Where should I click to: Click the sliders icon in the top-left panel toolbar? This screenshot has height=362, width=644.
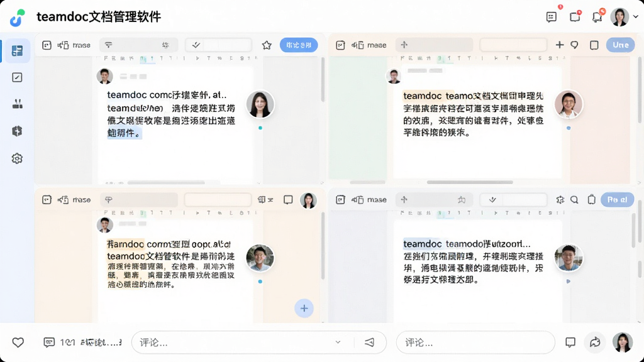click(165, 45)
